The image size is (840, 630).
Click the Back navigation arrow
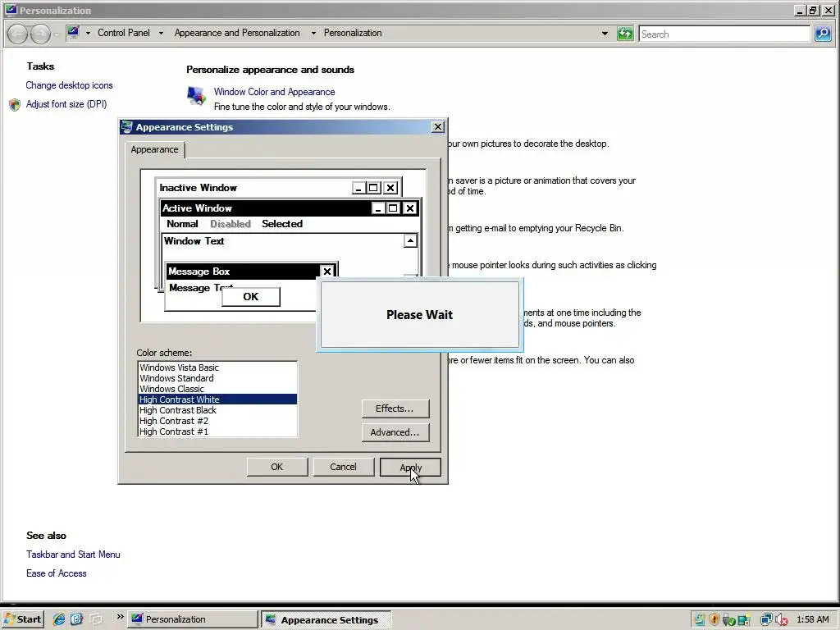(18, 34)
